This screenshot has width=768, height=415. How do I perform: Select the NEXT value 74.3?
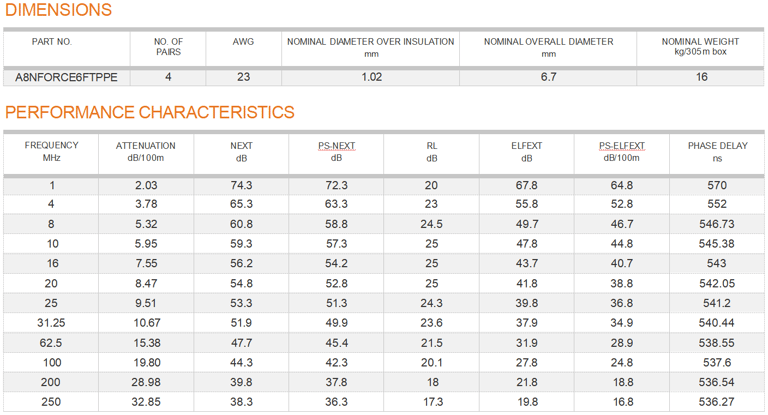click(241, 185)
